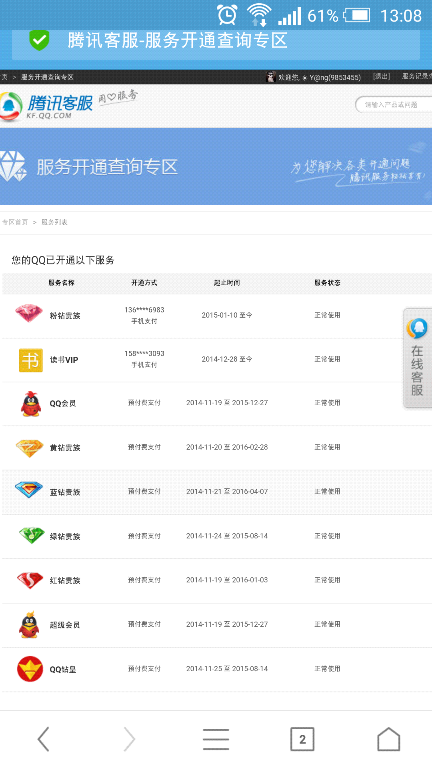Click date 2014-12-28 至今
The width and height of the screenshot is (432, 768).
pyautogui.click(x=227, y=359)
